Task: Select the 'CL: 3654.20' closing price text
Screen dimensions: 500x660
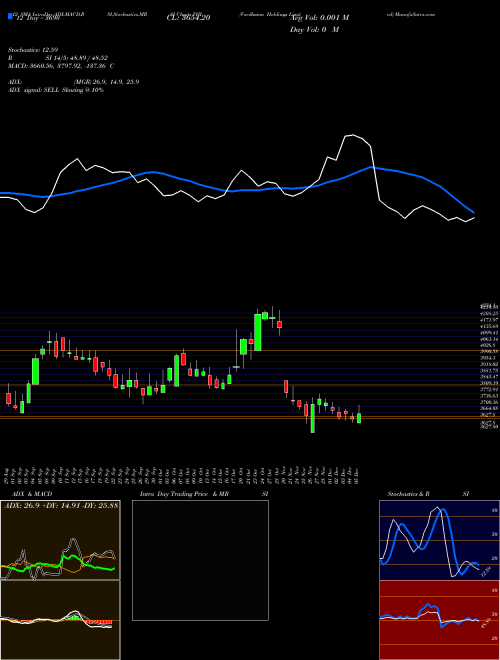Action: 188,18
